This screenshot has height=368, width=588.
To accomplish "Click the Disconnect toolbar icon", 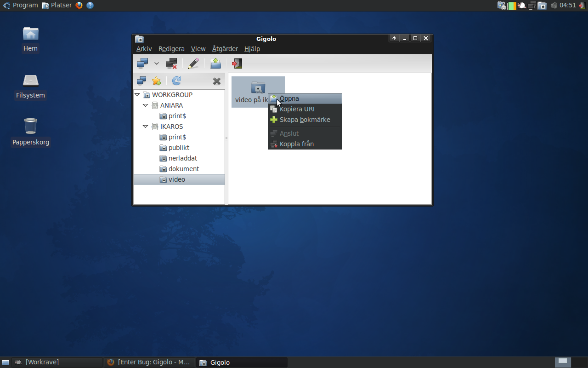I will tap(171, 63).
